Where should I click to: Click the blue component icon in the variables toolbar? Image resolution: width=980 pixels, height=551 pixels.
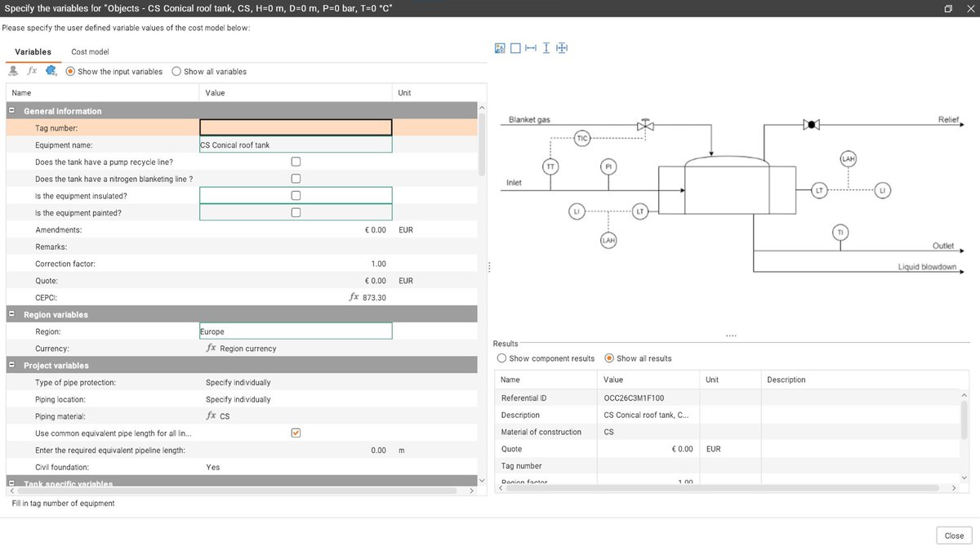coord(51,71)
